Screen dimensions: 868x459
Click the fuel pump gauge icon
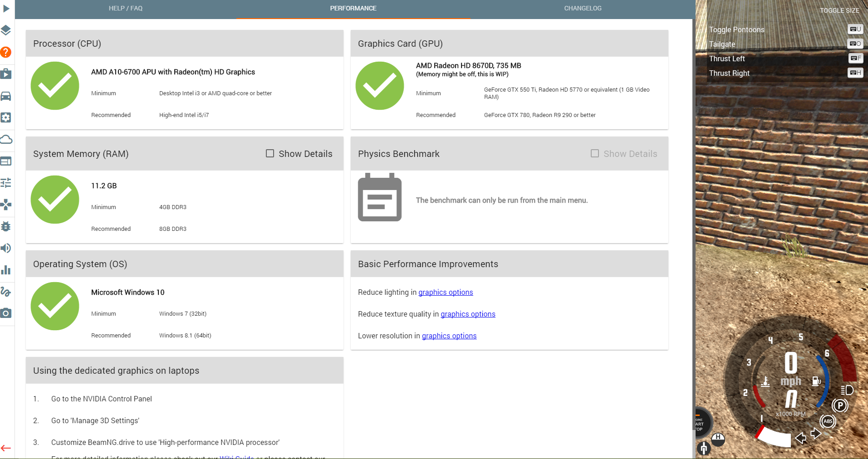[x=816, y=381]
